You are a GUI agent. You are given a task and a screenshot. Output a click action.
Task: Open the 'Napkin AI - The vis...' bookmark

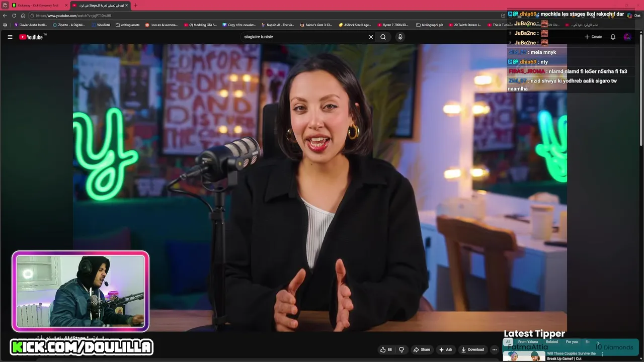click(278, 25)
